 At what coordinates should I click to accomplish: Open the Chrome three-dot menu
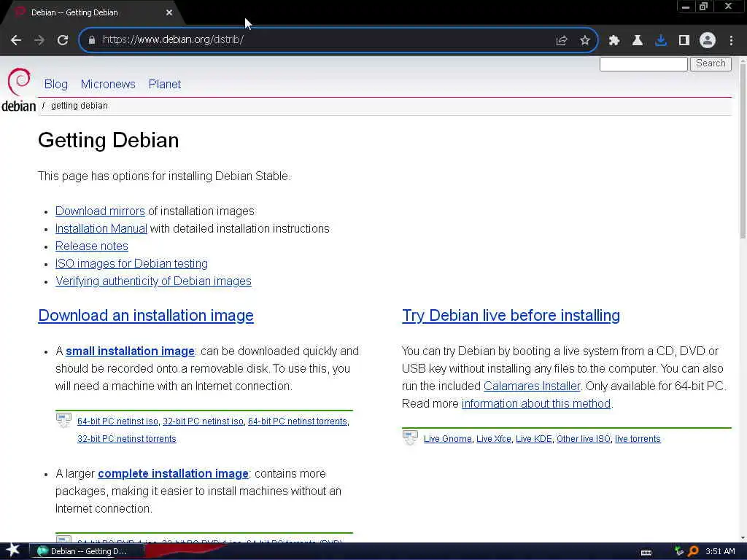pyautogui.click(x=731, y=41)
